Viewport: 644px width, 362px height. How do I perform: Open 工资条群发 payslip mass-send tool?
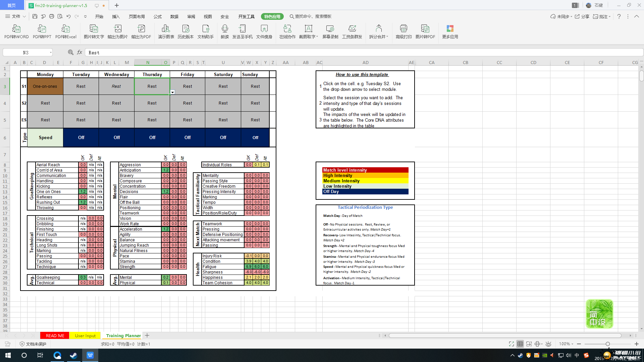(x=352, y=32)
